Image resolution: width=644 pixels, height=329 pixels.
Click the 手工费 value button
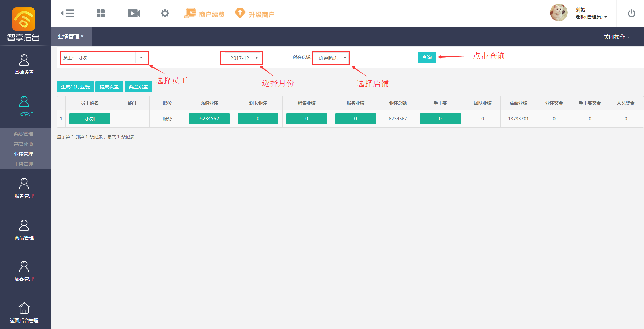[440, 119]
